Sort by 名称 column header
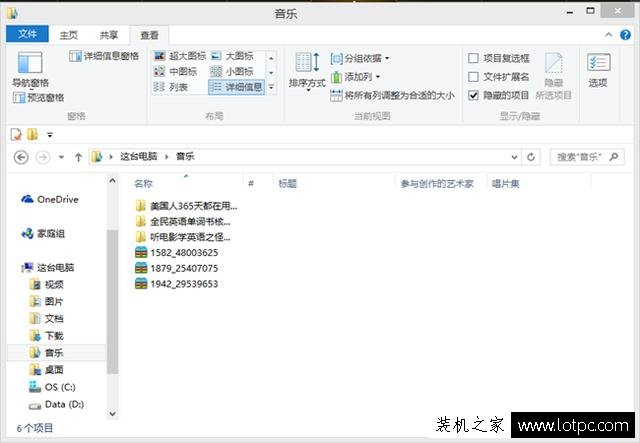 pyautogui.click(x=144, y=184)
